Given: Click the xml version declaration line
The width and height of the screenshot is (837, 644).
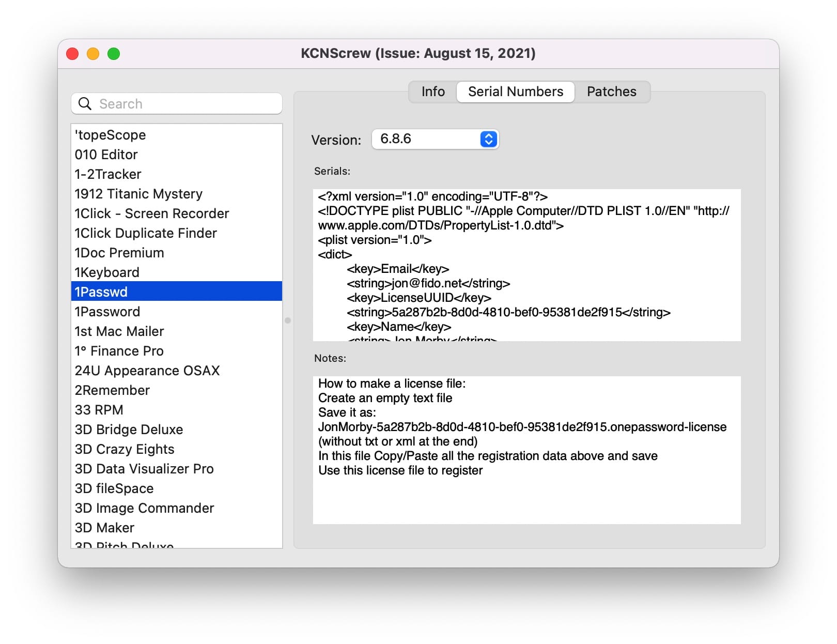Looking at the screenshot, I should point(433,196).
